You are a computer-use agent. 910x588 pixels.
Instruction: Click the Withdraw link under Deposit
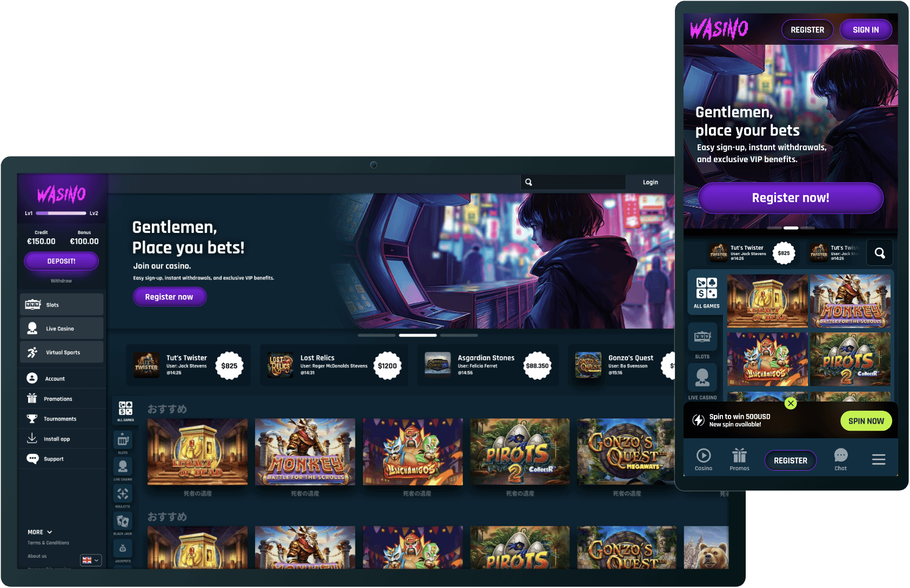click(61, 281)
